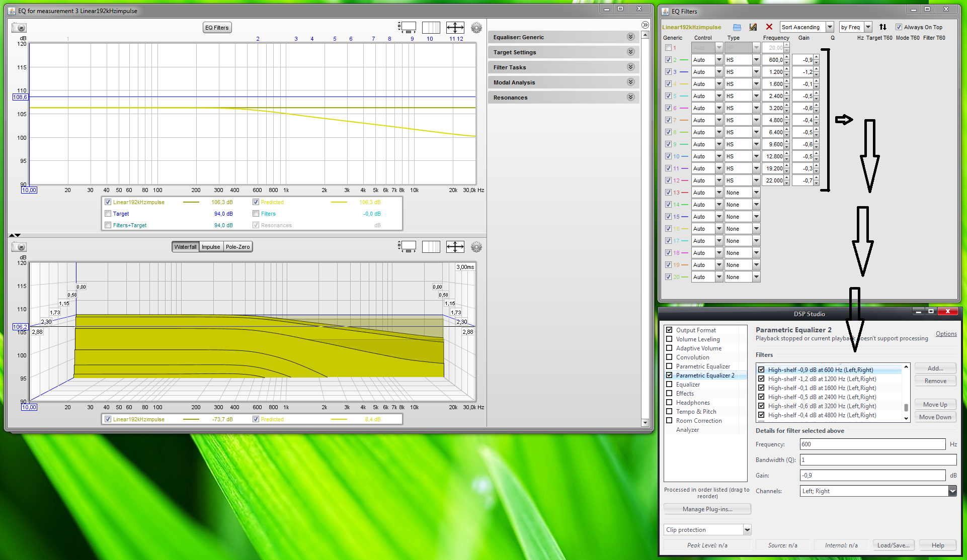This screenshot has width=967, height=560.
Task: Click Move Down button
Action: click(935, 417)
